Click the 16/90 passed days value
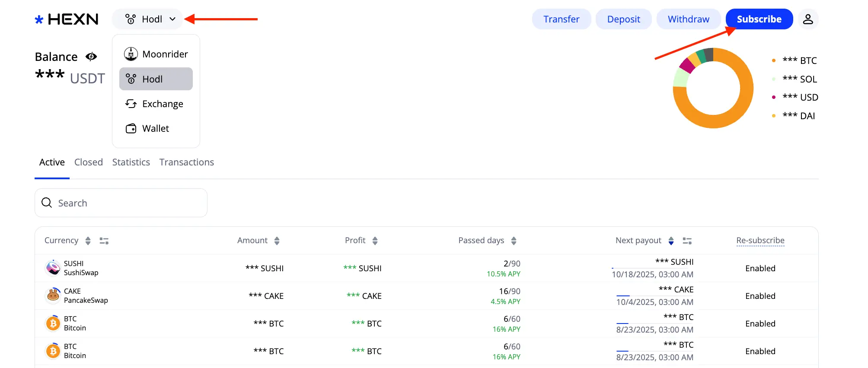 pos(510,291)
